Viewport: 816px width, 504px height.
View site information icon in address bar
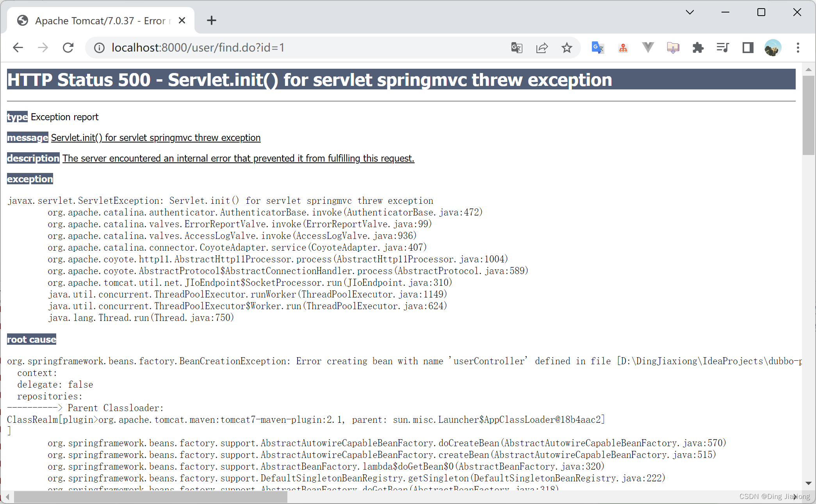pos(99,48)
